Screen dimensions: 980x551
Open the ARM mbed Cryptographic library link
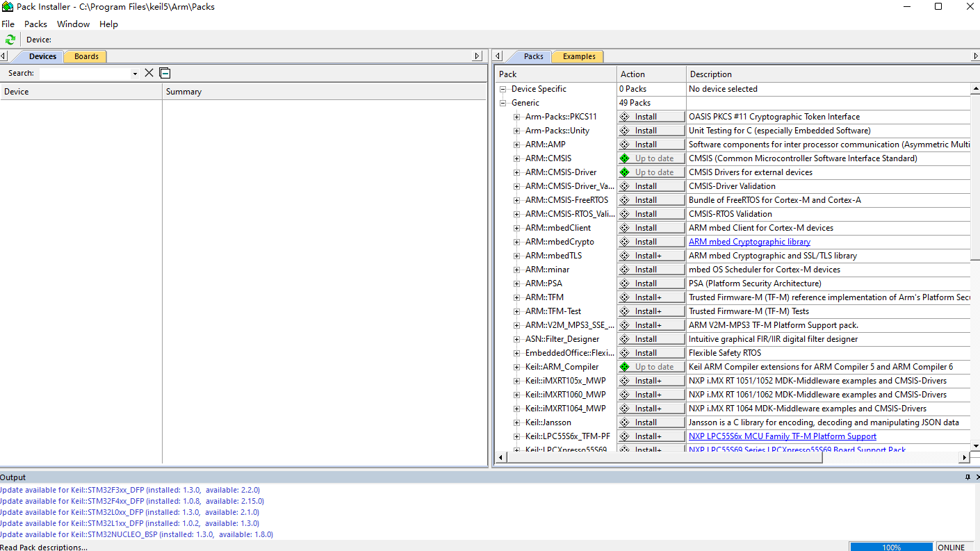coord(749,242)
